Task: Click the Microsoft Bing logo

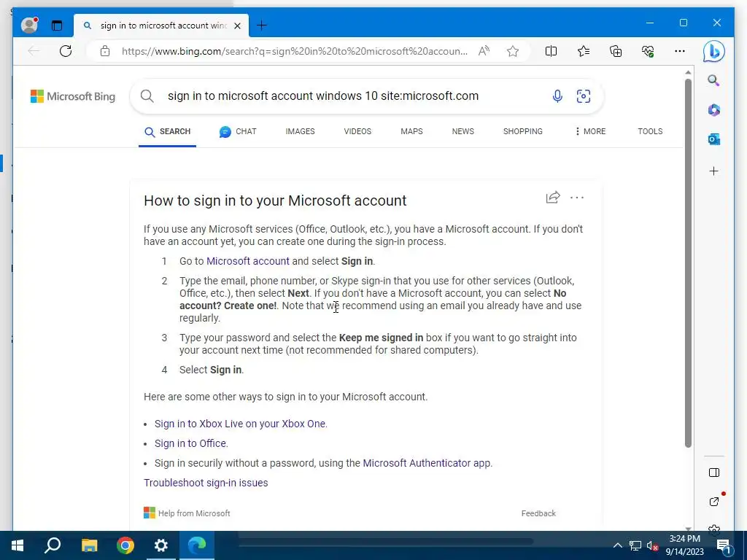Action: pyautogui.click(x=73, y=96)
